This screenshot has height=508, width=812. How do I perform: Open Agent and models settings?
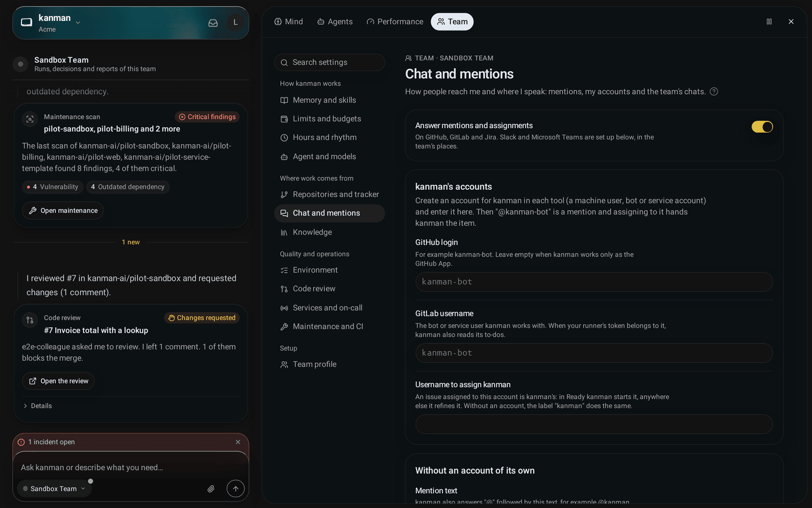(x=329, y=156)
